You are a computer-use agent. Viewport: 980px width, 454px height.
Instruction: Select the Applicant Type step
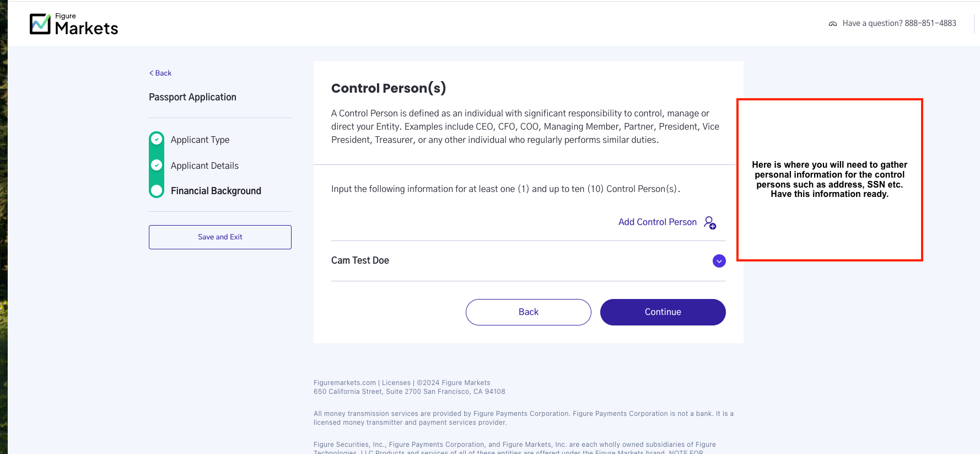(x=200, y=140)
